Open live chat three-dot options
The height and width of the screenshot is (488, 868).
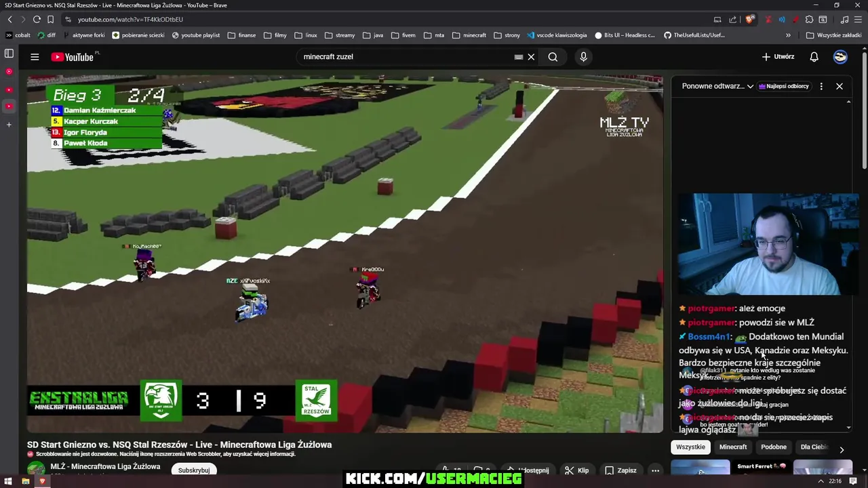point(821,86)
